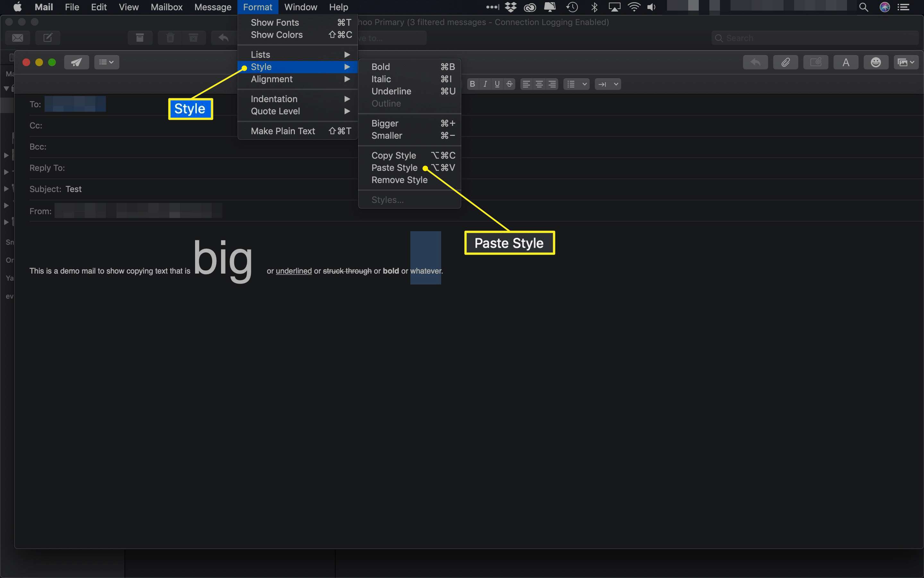This screenshot has height=578, width=924.
Task: Open the Edit menu
Action: (x=99, y=7)
